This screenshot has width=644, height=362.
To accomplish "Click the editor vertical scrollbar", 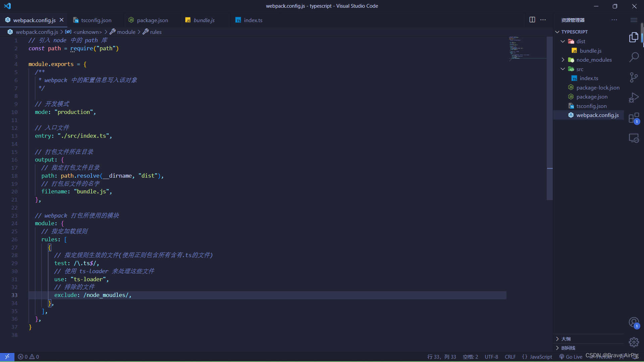I will pos(549,118).
